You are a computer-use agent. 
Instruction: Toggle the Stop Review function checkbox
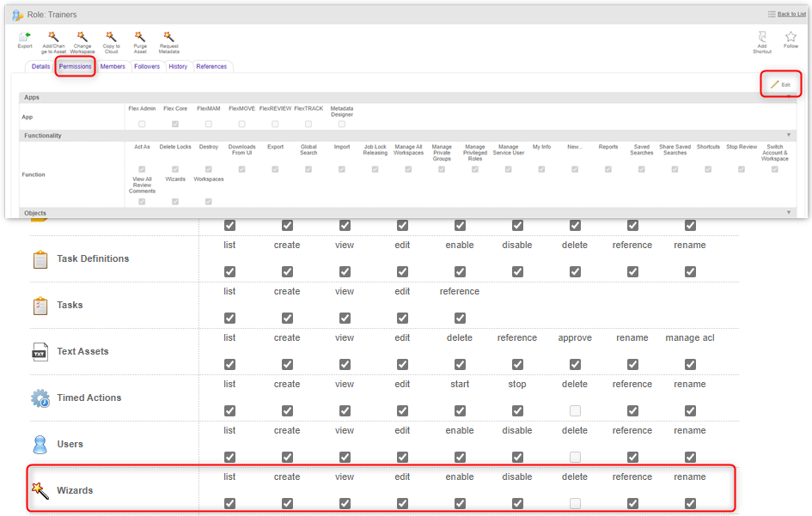pyautogui.click(x=741, y=169)
